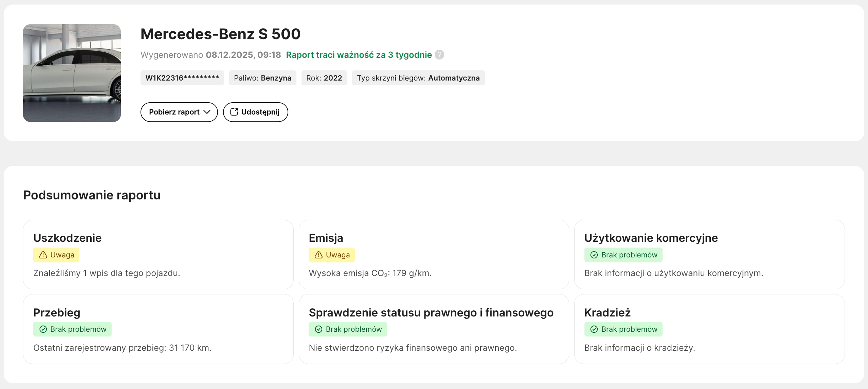Click the Brak informacji o kradzieży text

639,348
